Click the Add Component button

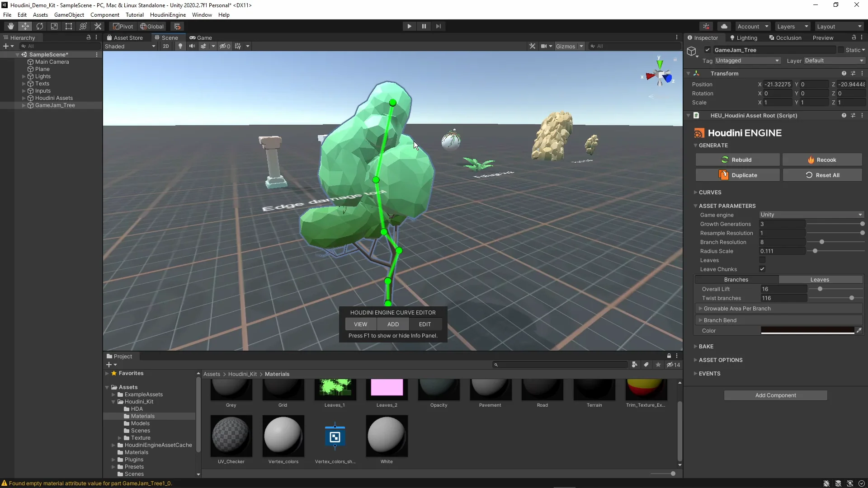(x=775, y=395)
